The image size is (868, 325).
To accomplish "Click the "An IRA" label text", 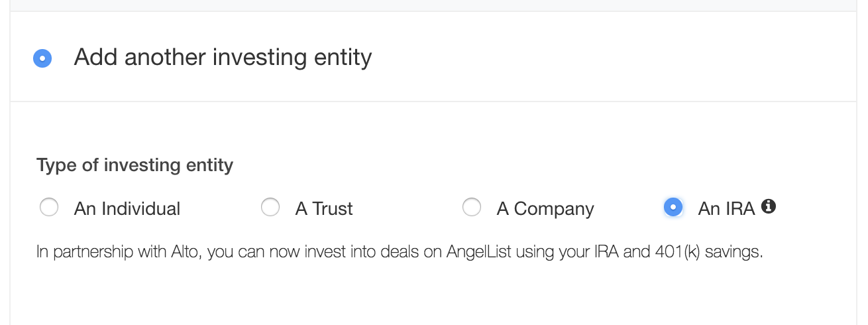I will tap(726, 209).
